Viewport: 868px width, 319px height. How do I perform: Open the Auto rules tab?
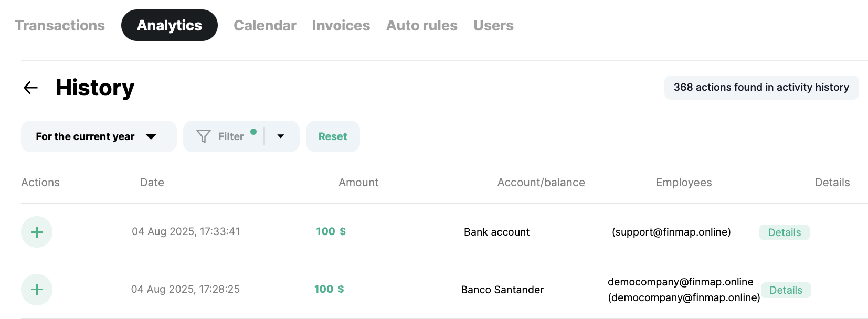click(421, 25)
